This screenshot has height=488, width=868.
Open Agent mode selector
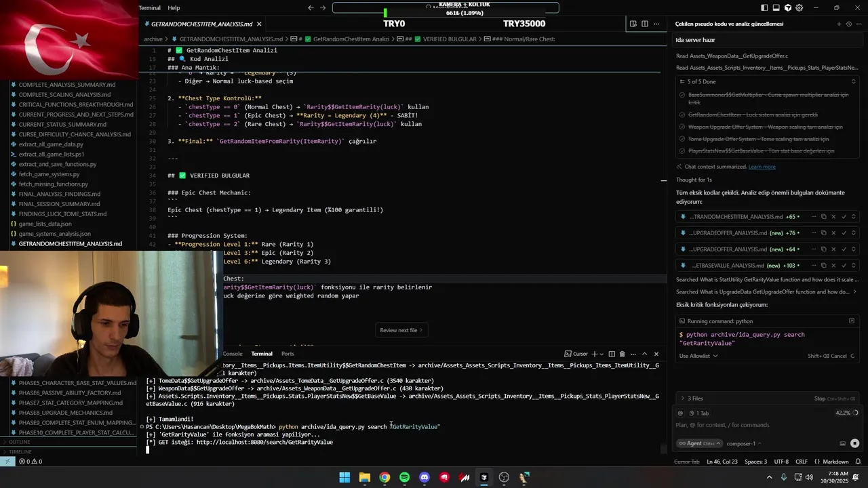[x=700, y=443]
